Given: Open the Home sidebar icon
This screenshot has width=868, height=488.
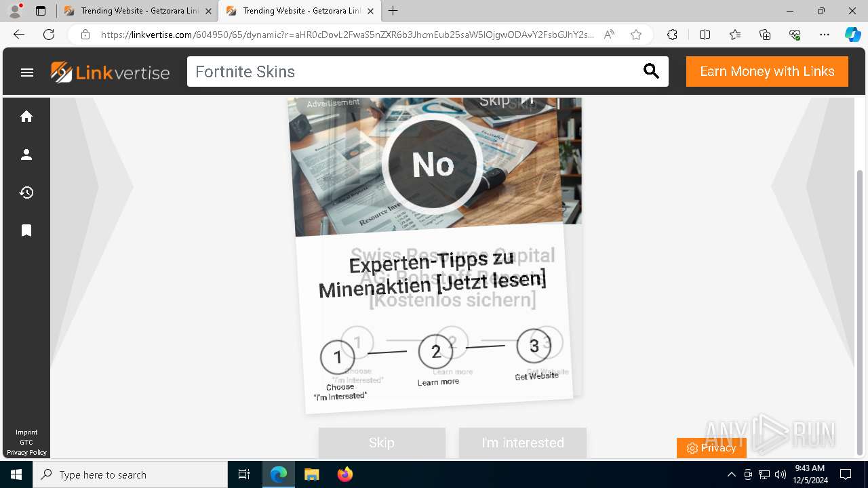Looking at the screenshot, I should click(26, 117).
